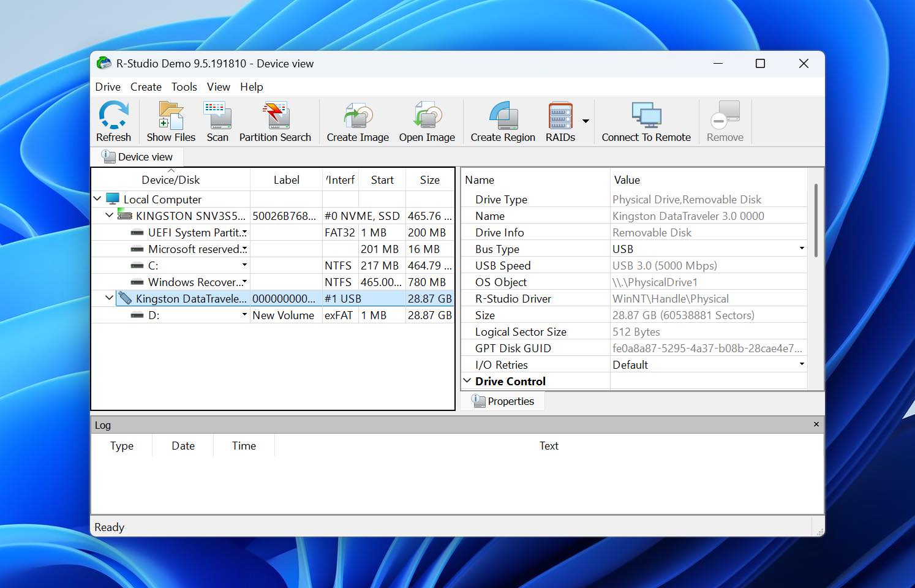Click the UEFI System Partition volume icon
Screen dimensions: 915x588
pyautogui.click(x=137, y=233)
